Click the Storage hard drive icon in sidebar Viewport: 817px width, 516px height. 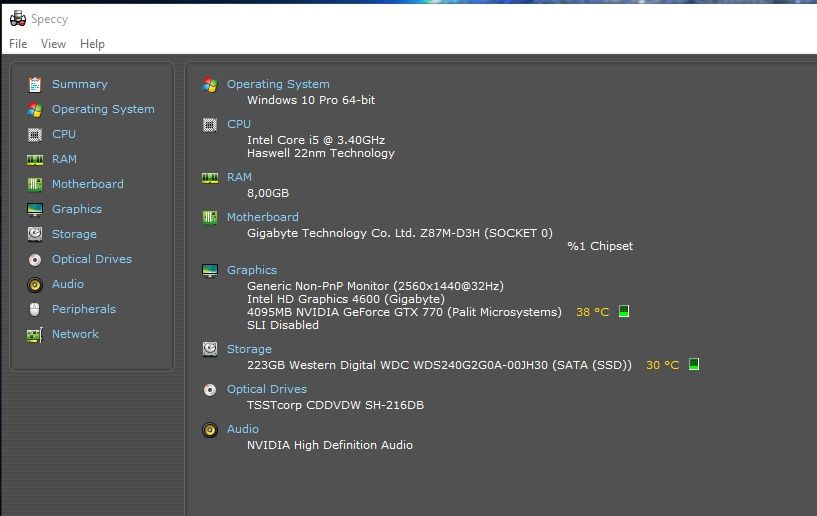click(x=35, y=234)
